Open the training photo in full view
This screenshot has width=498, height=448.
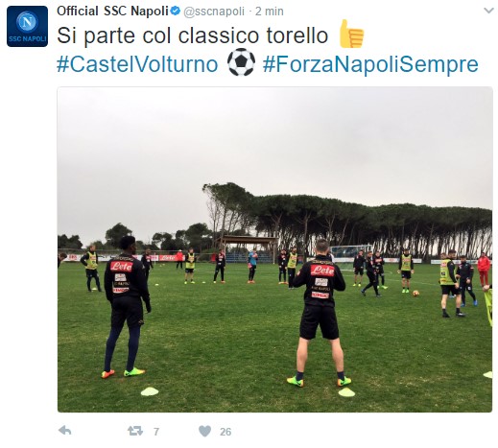click(274, 249)
